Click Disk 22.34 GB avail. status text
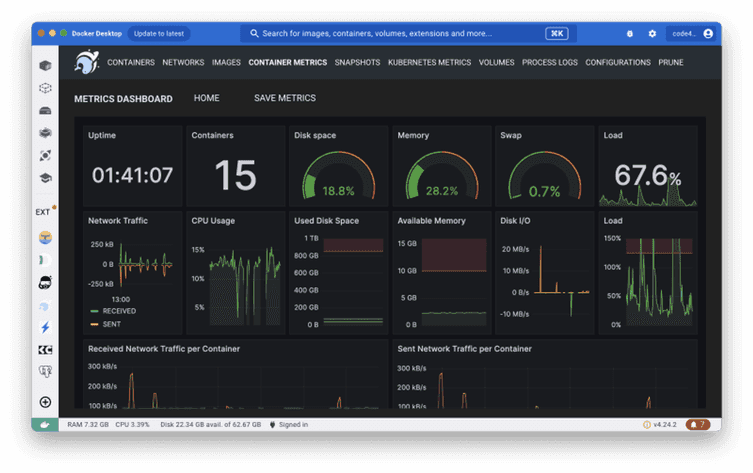753x473 pixels. coord(211,424)
